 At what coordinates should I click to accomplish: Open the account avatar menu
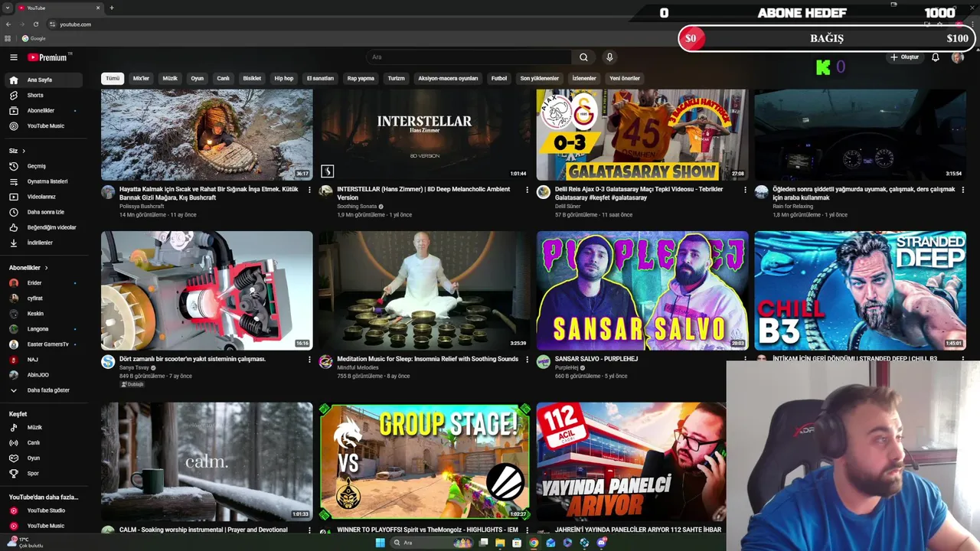pos(957,57)
